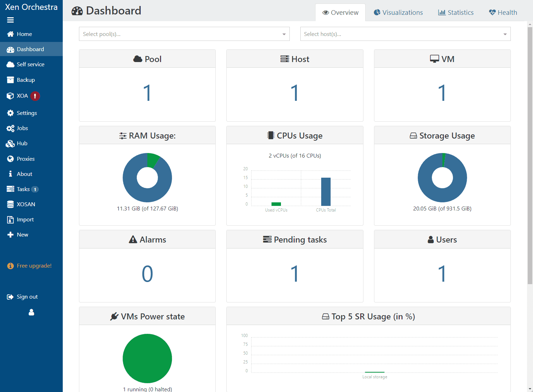This screenshot has width=533, height=392.
Task: Expand the Select pool(s) dropdown arrow
Action: pyautogui.click(x=284, y=34)
